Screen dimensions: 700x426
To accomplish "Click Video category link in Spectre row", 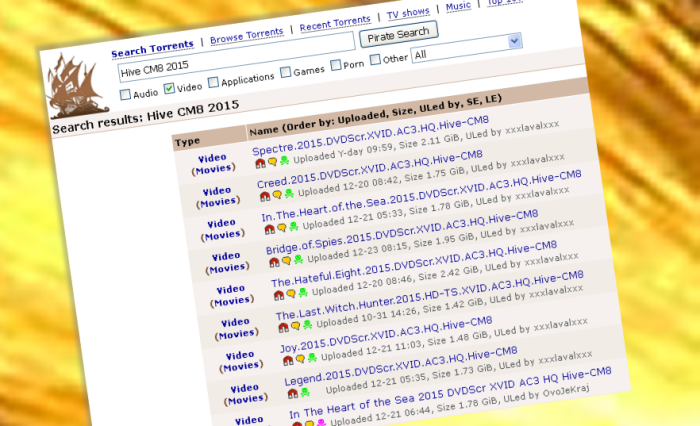I will point(212,158).
